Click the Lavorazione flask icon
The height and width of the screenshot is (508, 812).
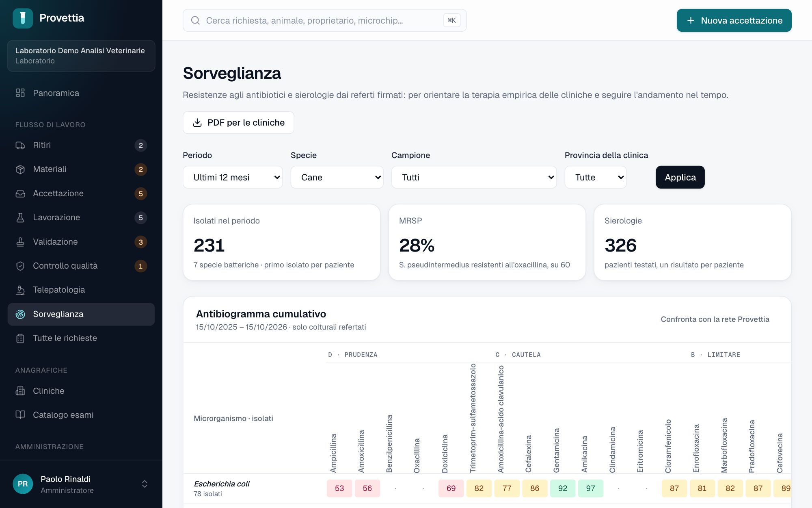click(x=20, y=217)
